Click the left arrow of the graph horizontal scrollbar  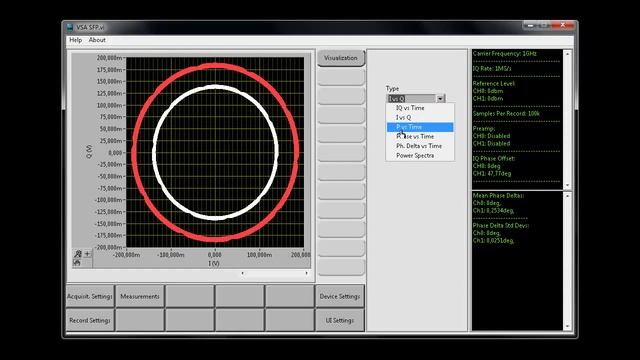point(242,273)
